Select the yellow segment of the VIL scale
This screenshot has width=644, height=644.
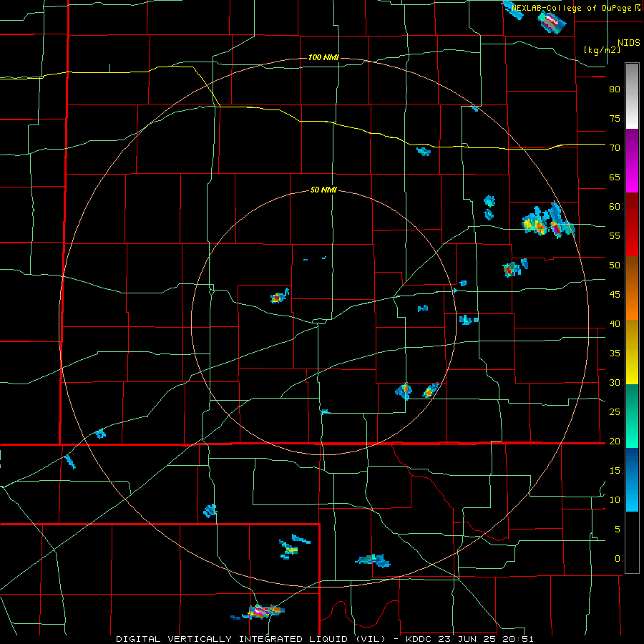click(x=632, y=352)
